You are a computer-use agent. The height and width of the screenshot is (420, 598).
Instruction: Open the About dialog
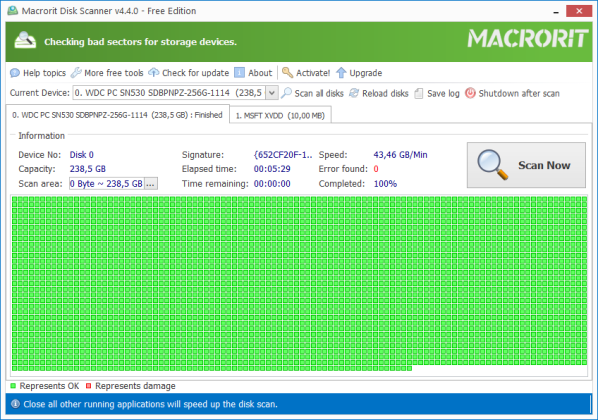(260, 72)
